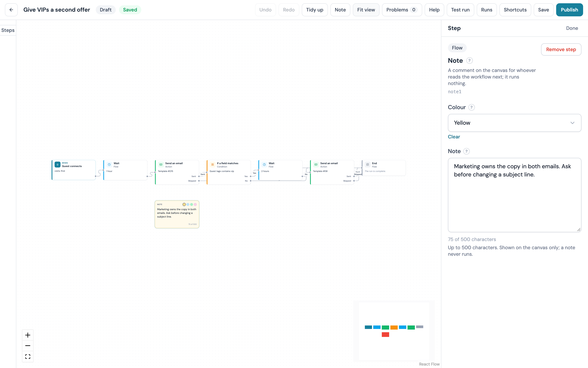Click the 'Guest tags contains vip' condition text
The height and width of the screenshot is (368, 588).
pyautogui.click(x=222, y=171)
